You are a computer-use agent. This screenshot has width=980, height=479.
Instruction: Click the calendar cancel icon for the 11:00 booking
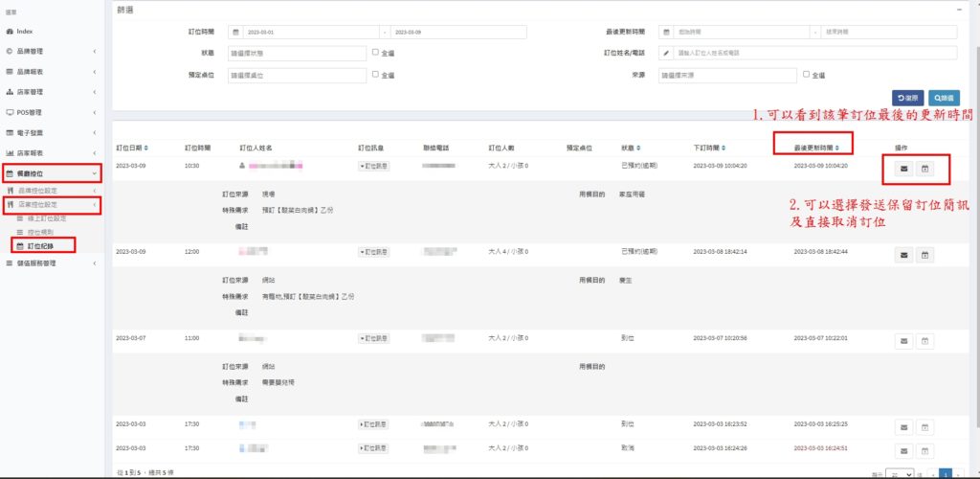925,340
